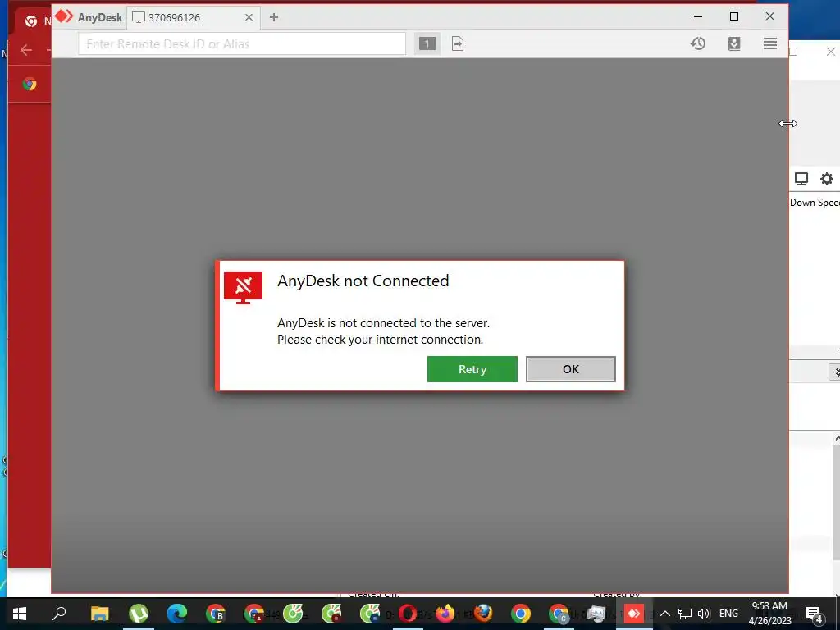Close the AnyDesk window

click(x=769, y=16)
